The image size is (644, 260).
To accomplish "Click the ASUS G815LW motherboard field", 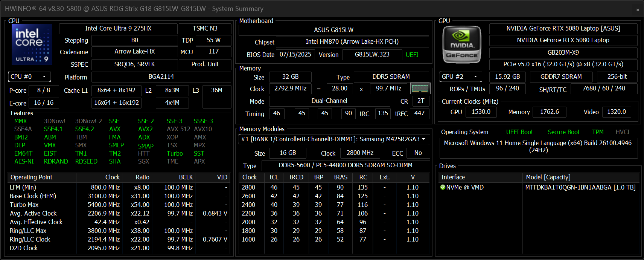I will [334, 30].
